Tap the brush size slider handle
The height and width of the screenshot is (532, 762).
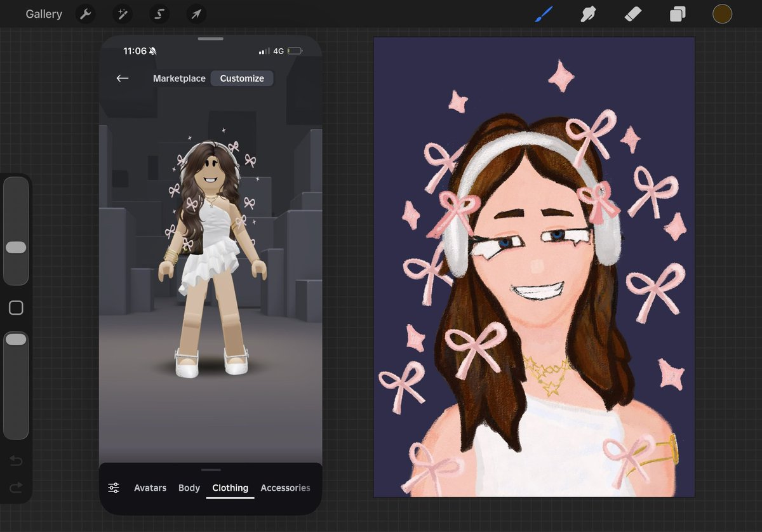(x=16, y=248)
